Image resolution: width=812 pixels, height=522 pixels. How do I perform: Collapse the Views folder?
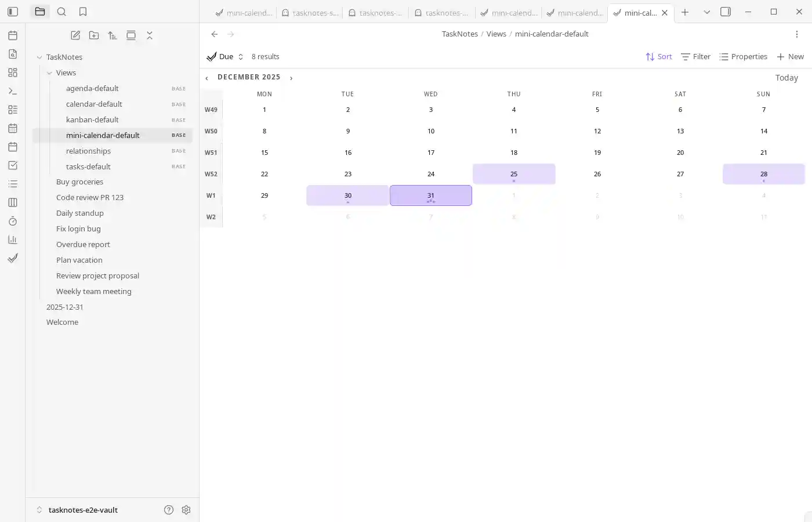(49, 72)
